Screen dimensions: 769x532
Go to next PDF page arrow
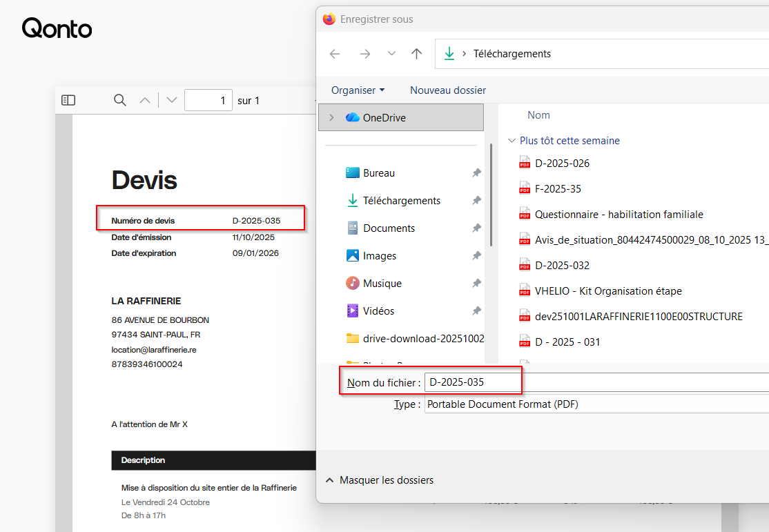172,101
